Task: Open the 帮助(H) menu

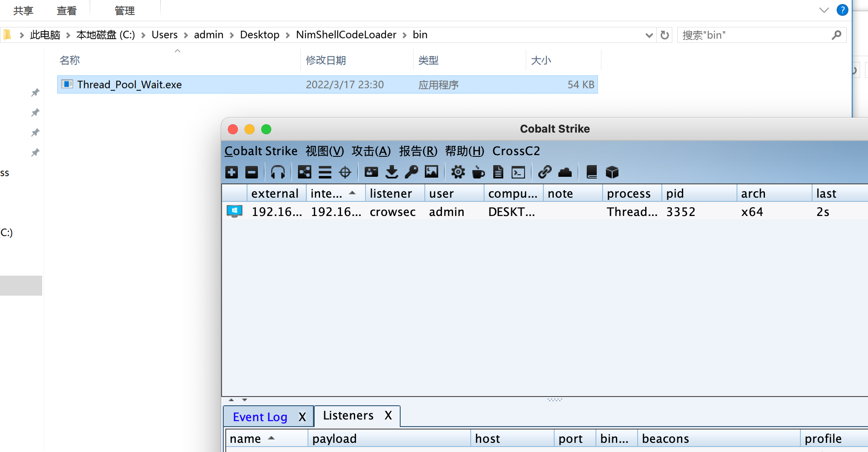Action: [464, 151]
